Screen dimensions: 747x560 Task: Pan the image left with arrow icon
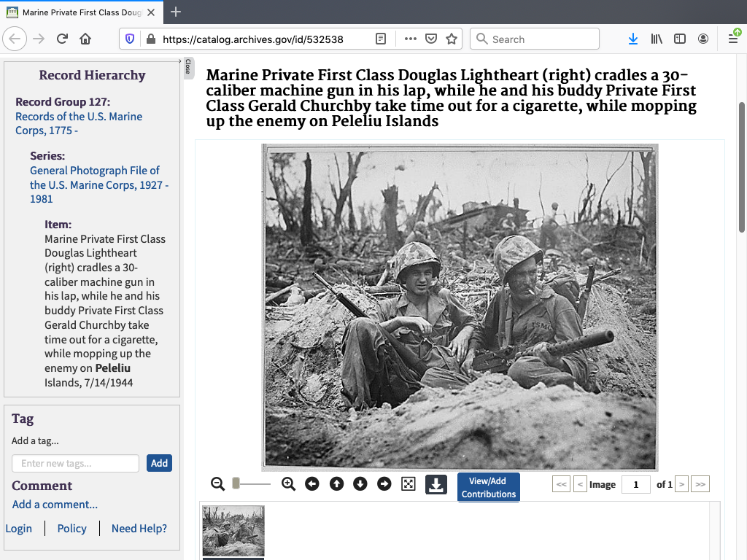coord(312,484)
